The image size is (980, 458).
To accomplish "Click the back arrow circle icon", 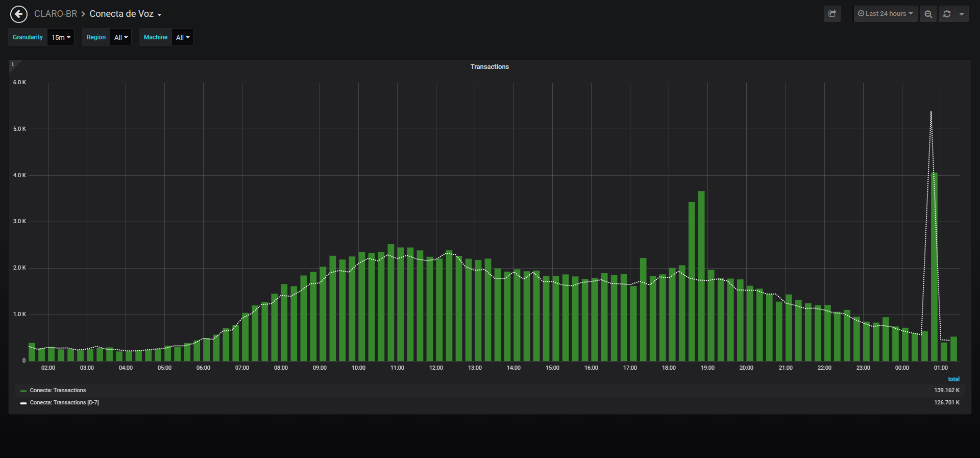I will 19,14.
